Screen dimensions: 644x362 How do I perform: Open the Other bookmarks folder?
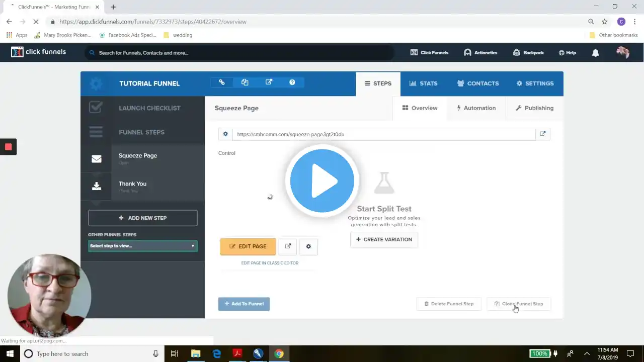click(613, 35)
